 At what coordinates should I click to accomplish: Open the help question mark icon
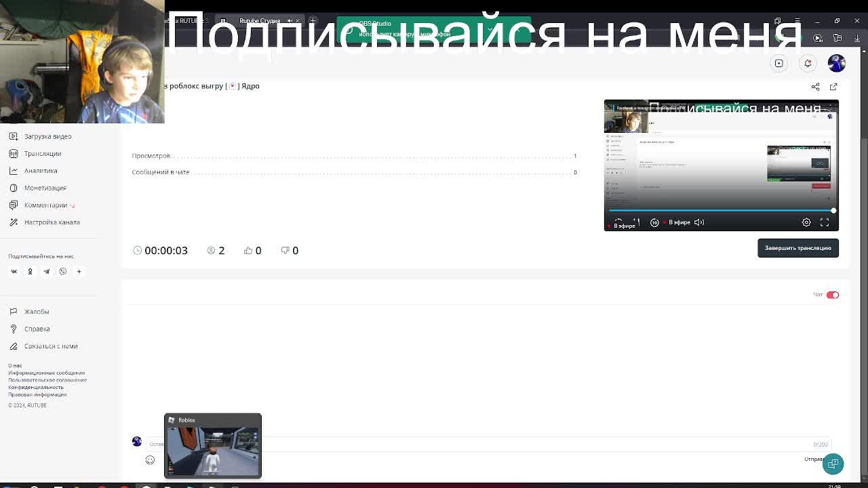pos(14,329)
